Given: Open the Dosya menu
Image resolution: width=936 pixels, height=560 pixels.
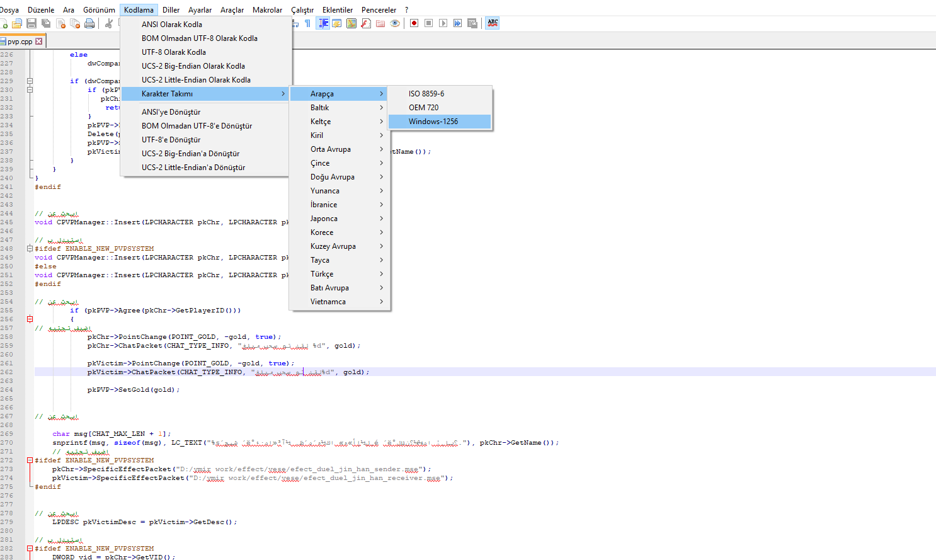Looking at the screenshot, I should [9, 10].
